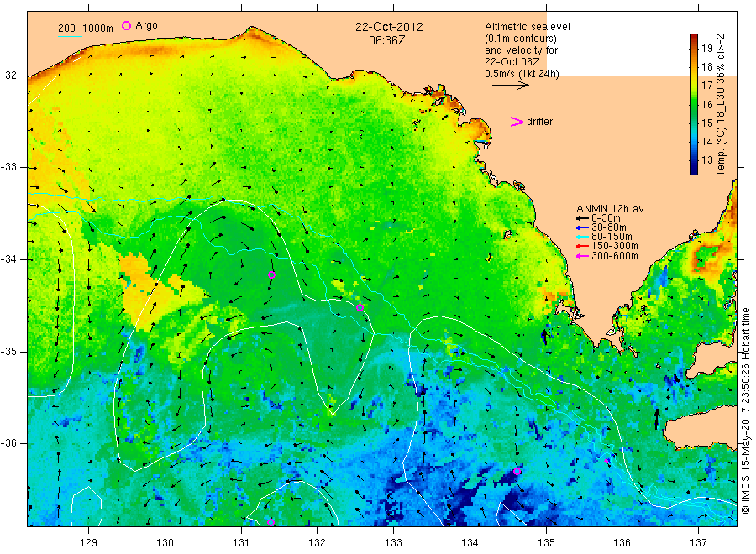756x554 pixels.
Task: Click the 14 tick on the temperature scale
Action: point(706,142)
